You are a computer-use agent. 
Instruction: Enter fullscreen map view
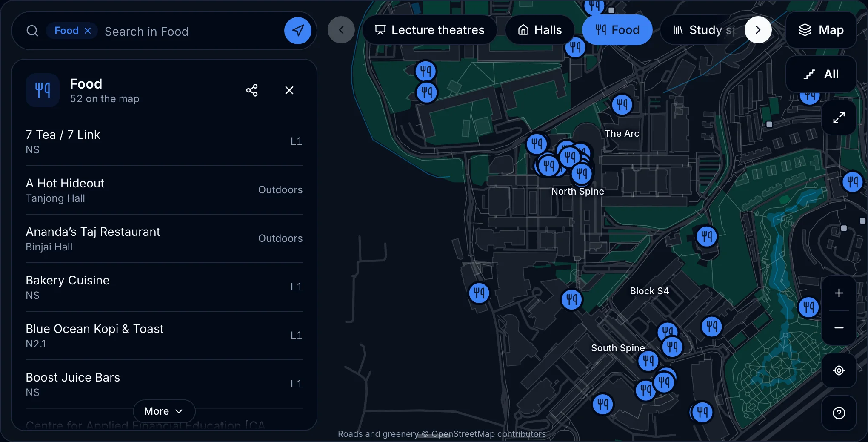tap(839, 118)
